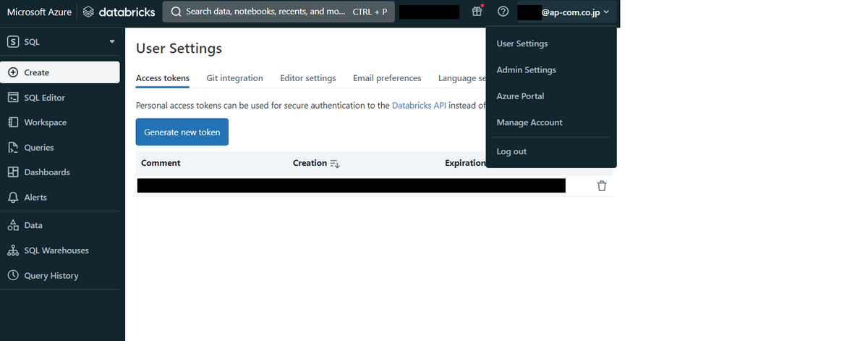The image size is (868, 341).
Task: Click the Workspace sidebar icon
Action: [x=12, y=122]
